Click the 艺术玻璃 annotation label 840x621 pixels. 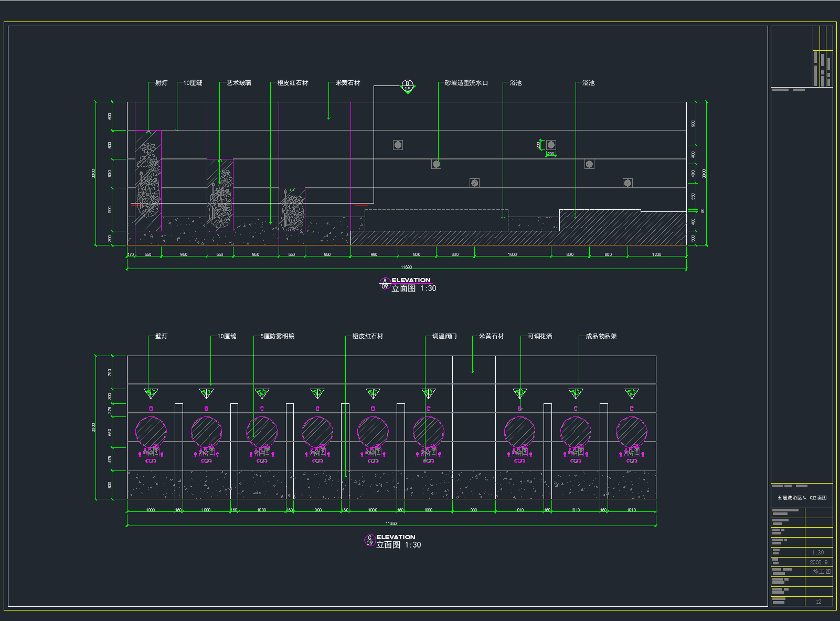pyautogui.click(x=239, y=83)
